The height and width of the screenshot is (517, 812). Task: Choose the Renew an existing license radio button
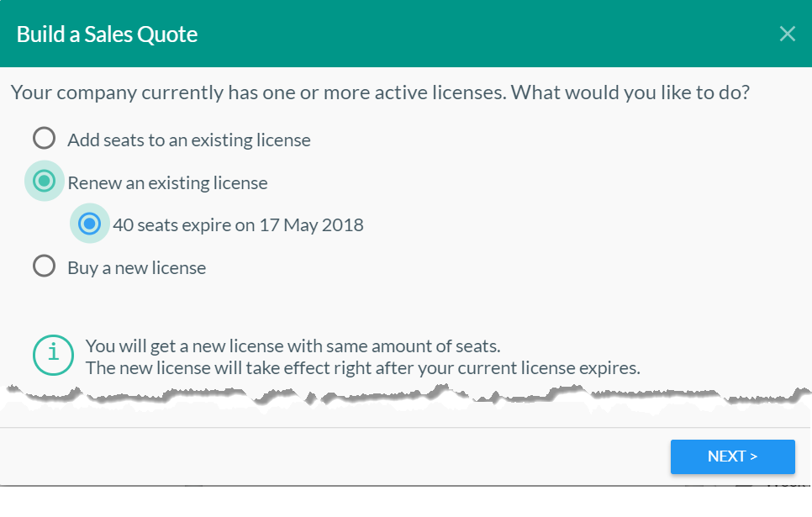pyautogui.click(x=44, y=181)
